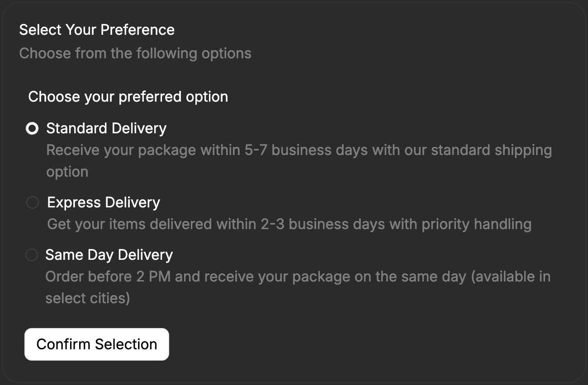Click the Same Day Delivery label
Viewport: 588px width, 385px height.
[109, 255]
